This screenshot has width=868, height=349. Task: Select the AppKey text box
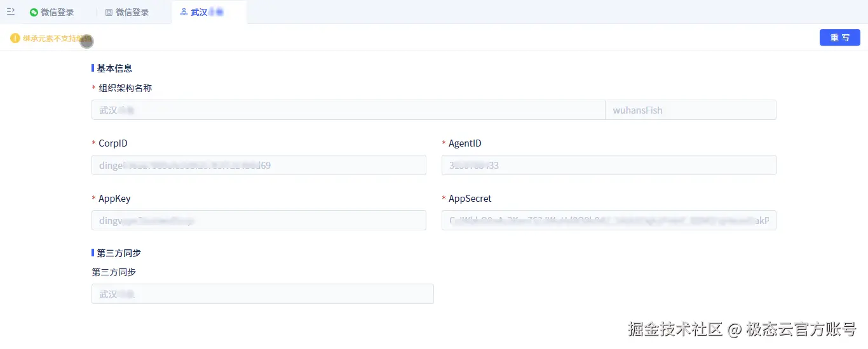pyautogui.click(x=259, y=220)
